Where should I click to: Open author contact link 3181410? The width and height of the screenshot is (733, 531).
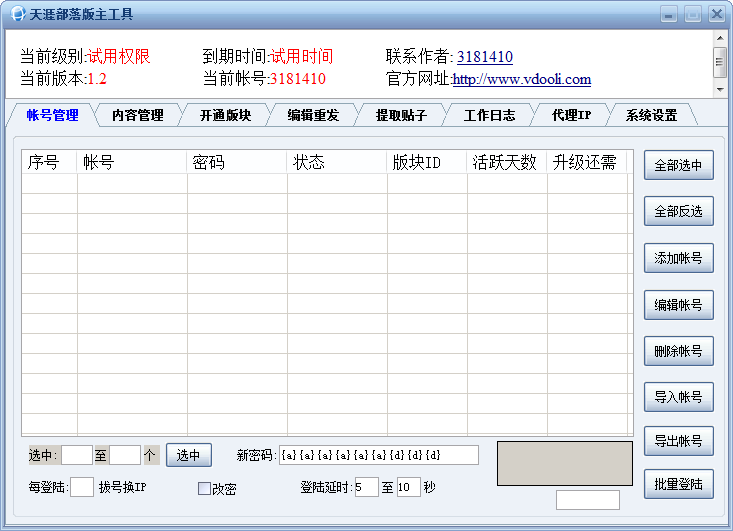point(485,57)
